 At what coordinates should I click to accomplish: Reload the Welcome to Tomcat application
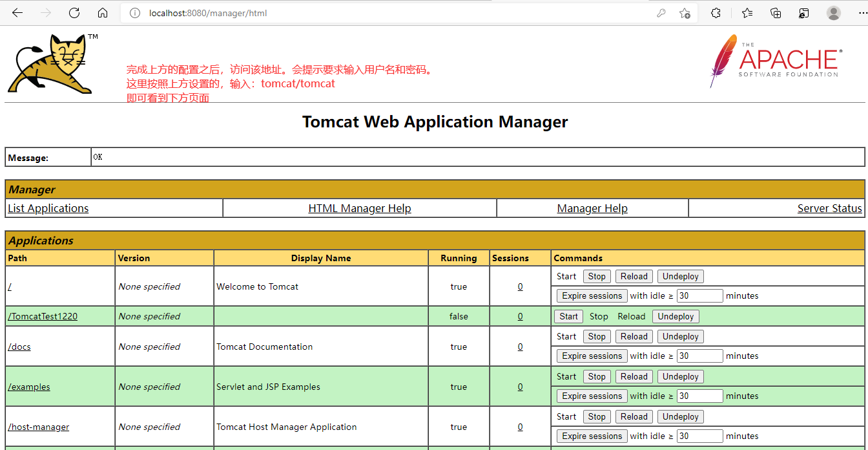click(x=634, y=276)
